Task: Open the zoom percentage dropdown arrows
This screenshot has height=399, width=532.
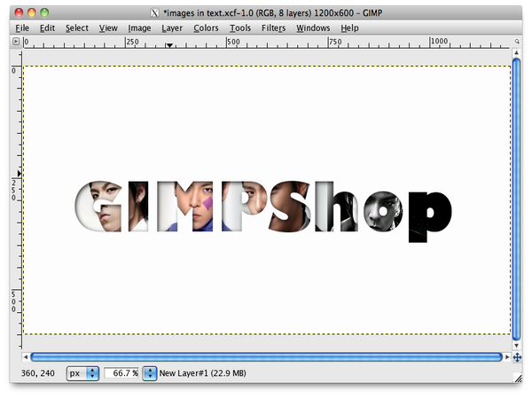Action: (150, 373)
